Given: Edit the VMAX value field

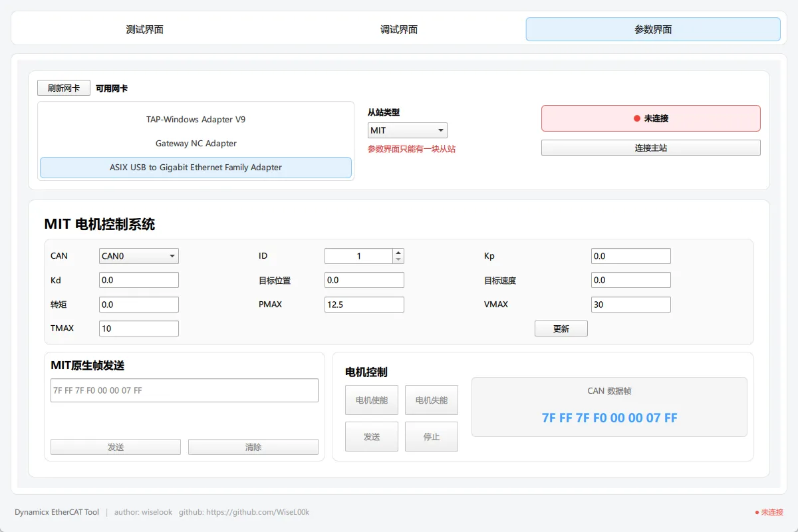Looking at the screenshot, I should pos(630,305).
